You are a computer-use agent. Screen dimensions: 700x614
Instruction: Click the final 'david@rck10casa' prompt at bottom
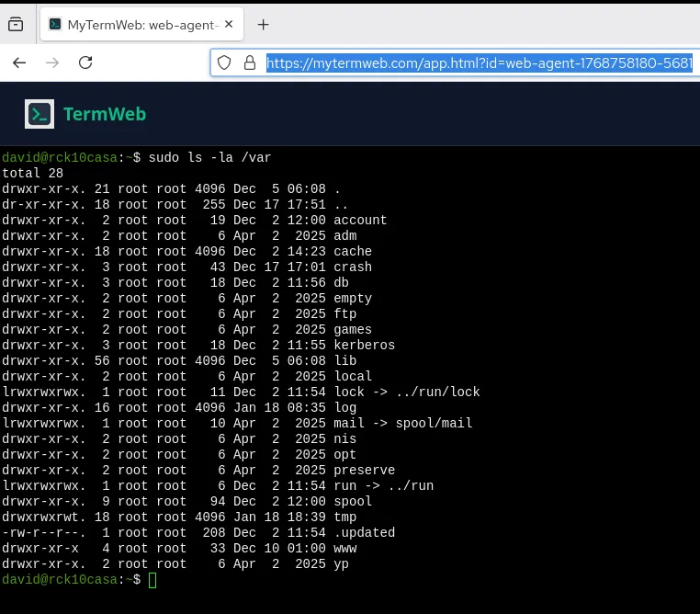60,580
